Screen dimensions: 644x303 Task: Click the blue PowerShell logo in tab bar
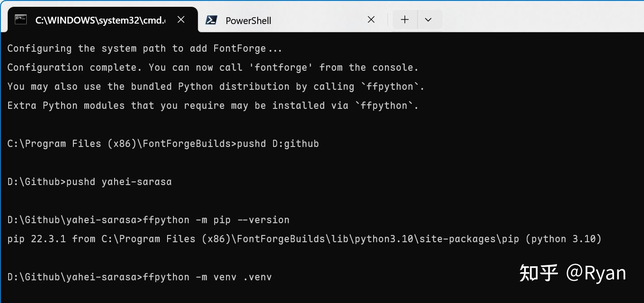pos(212,20)
